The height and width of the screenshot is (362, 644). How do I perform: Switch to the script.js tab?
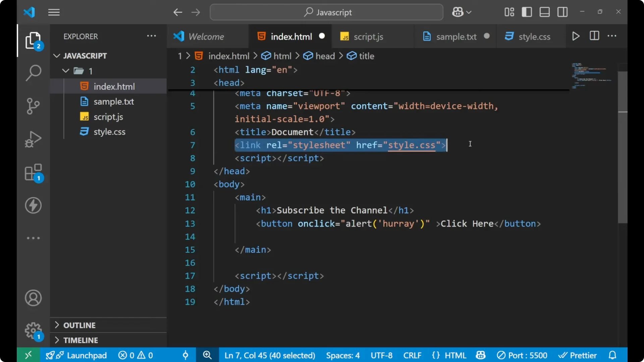click(368, 36)
